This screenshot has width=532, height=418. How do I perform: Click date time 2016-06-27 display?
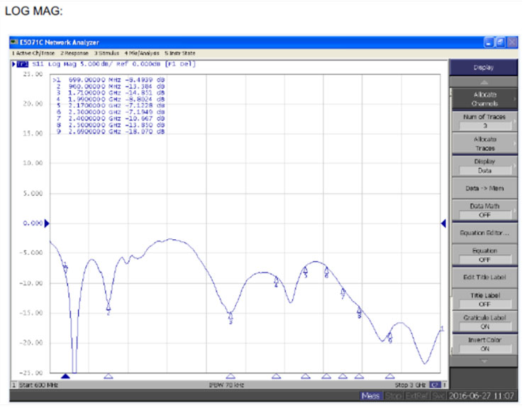482,396
